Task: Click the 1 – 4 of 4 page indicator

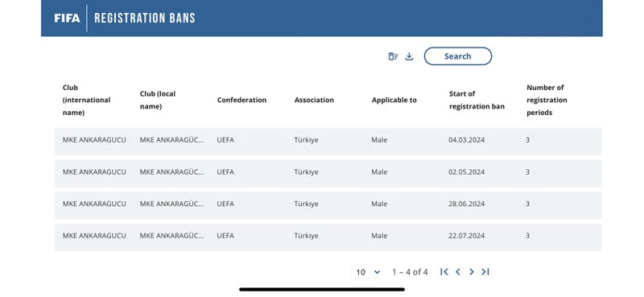Action: tap(410, 272)
